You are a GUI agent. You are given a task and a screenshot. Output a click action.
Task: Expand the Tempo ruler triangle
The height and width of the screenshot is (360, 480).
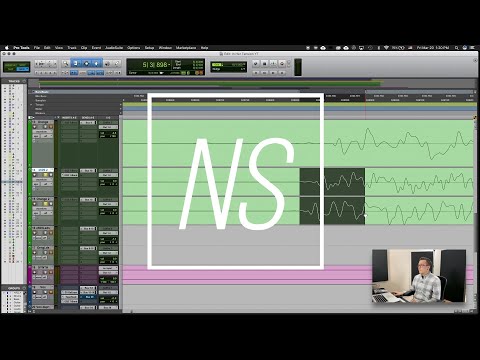tap(32, 104)
